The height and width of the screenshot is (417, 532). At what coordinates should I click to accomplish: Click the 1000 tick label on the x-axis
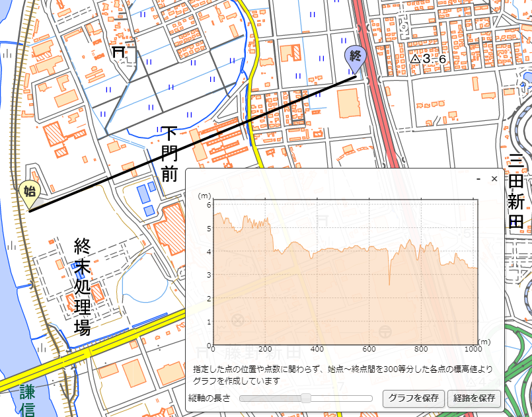tap(473, 349)
